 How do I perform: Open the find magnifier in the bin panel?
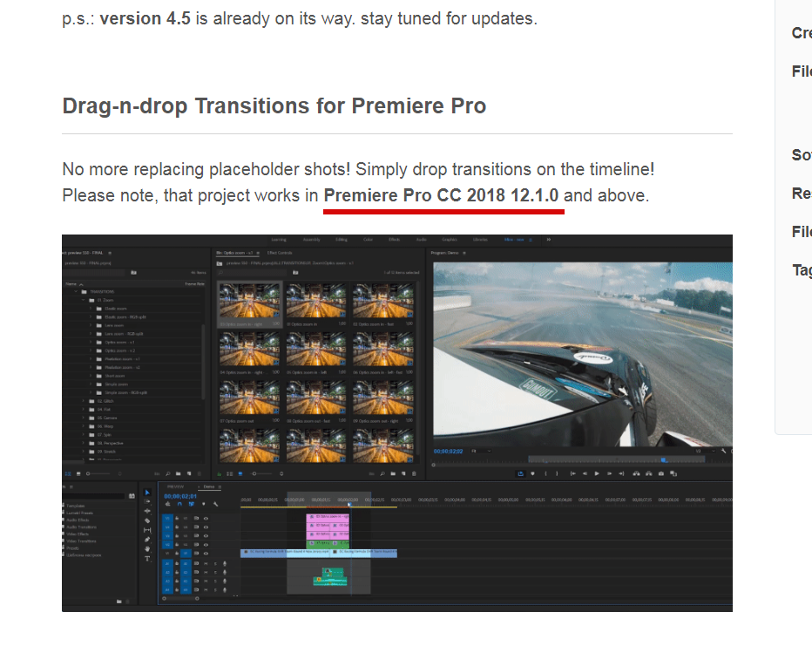(x=382, y=473)
